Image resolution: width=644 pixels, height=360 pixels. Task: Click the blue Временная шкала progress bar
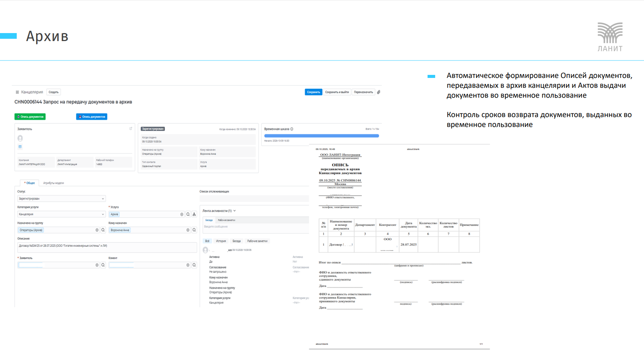[321, 136]
